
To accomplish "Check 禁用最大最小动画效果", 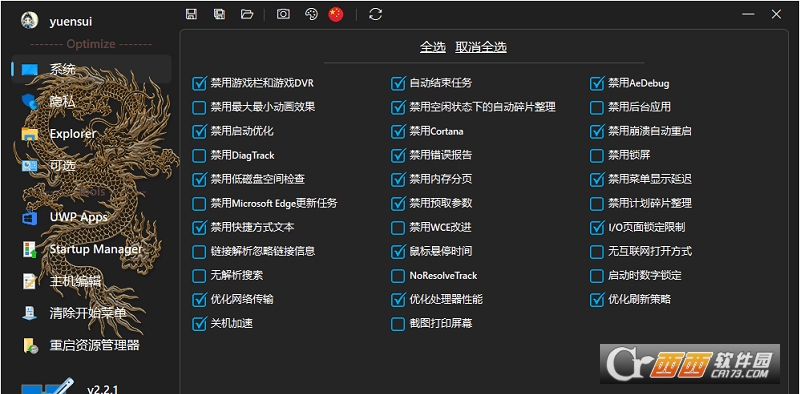I will 199,107.
